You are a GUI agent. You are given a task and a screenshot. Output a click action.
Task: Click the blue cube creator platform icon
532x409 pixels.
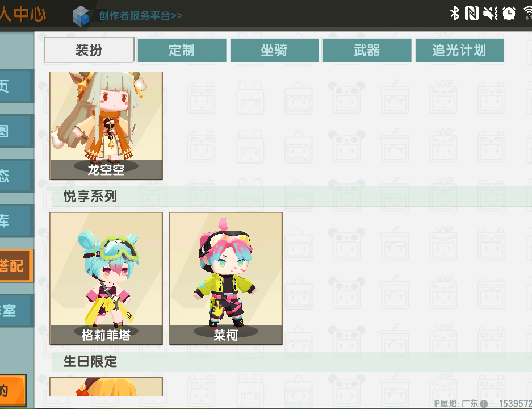pos(81,15)
